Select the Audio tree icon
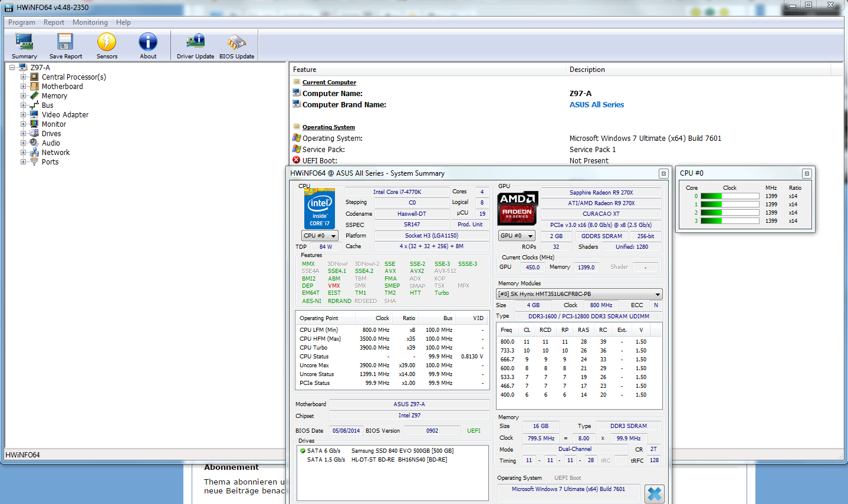This screenshot has height=504, width=848. [x=34, y=143]
